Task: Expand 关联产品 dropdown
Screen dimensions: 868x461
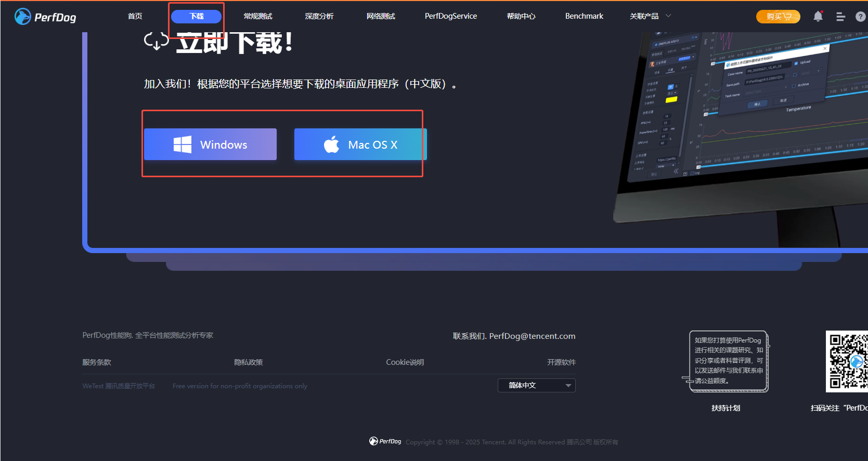Action: 650,16
